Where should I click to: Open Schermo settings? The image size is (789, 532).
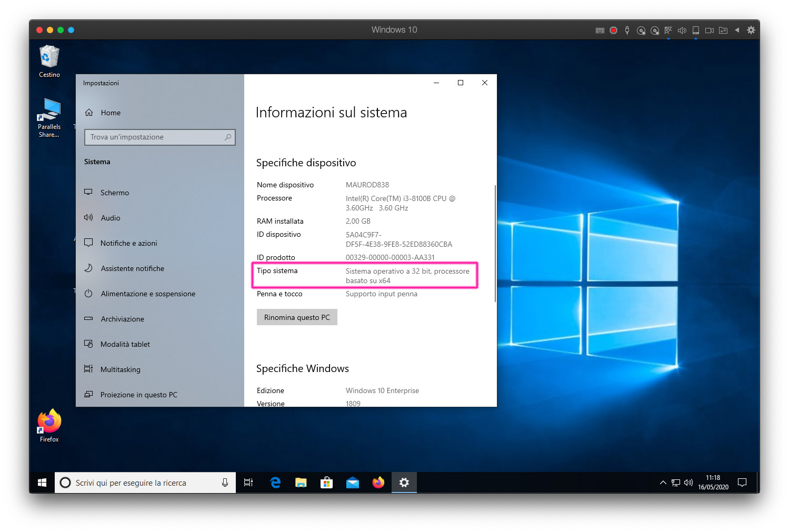coord(160,193)
